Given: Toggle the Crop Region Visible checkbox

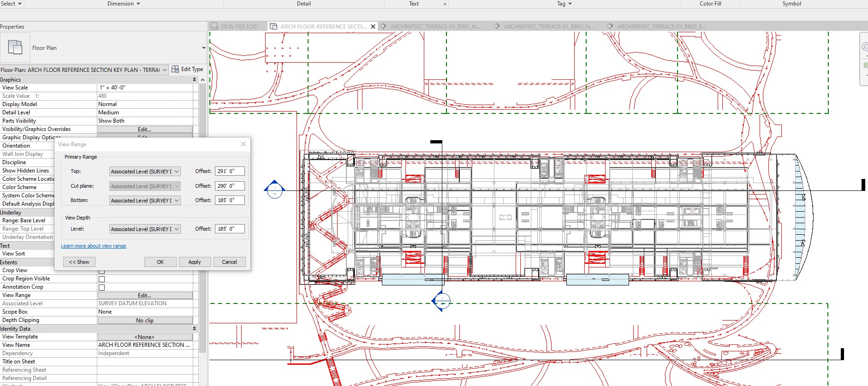Looking at the screenshot, I should [102, 279].
